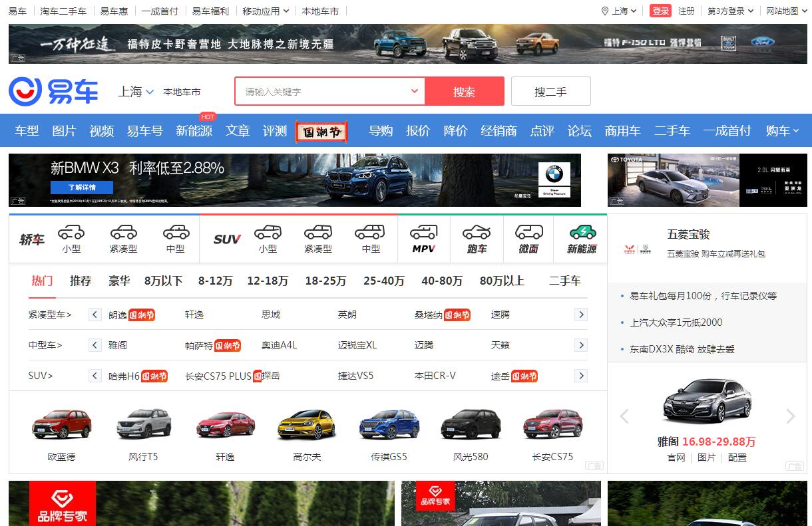Open the new energy (新能源) car icon
Image resolution: width=812 pixels, height=526 pixels.
pyautogui.click(x=582, y=233)
